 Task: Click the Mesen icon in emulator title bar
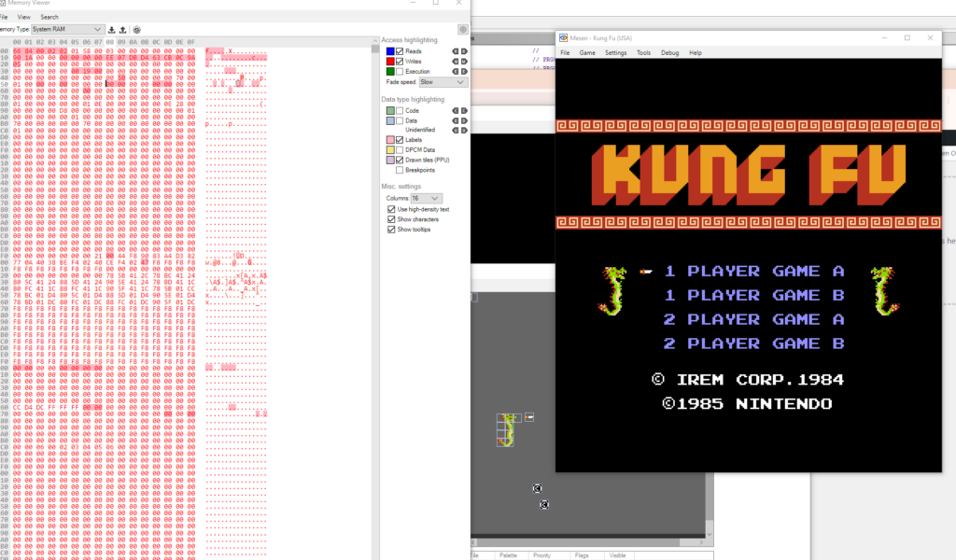(563, 38)
